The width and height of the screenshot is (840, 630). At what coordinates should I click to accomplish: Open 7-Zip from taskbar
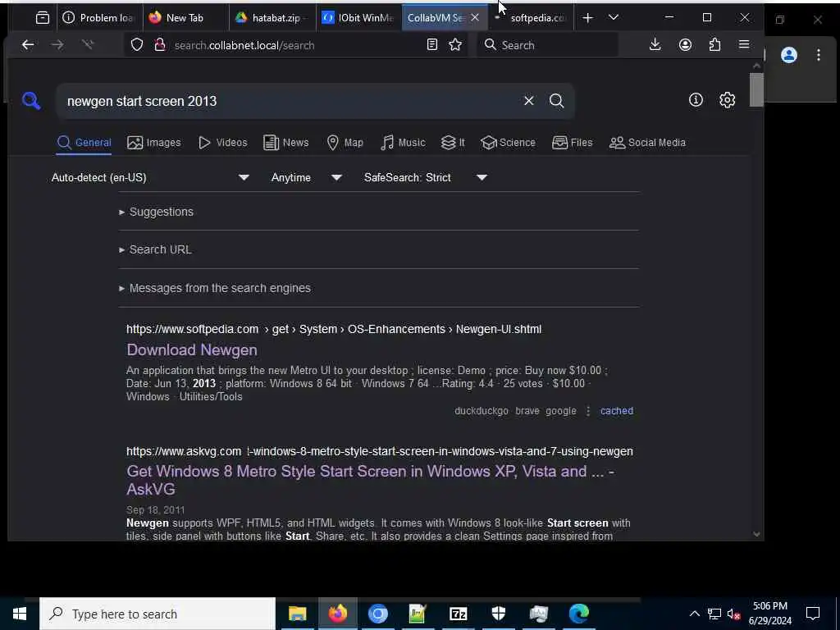click(458, 614)
